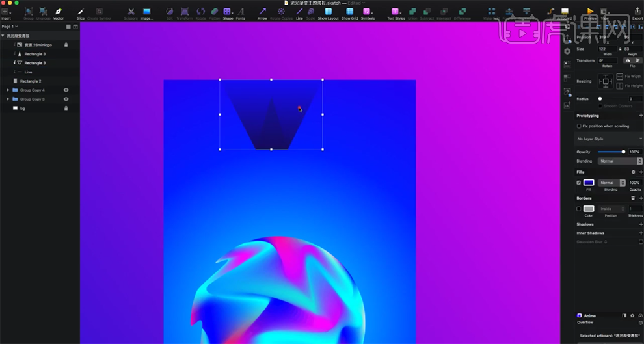Toggle Show Grid in toolbar

(x=350, y=12)
